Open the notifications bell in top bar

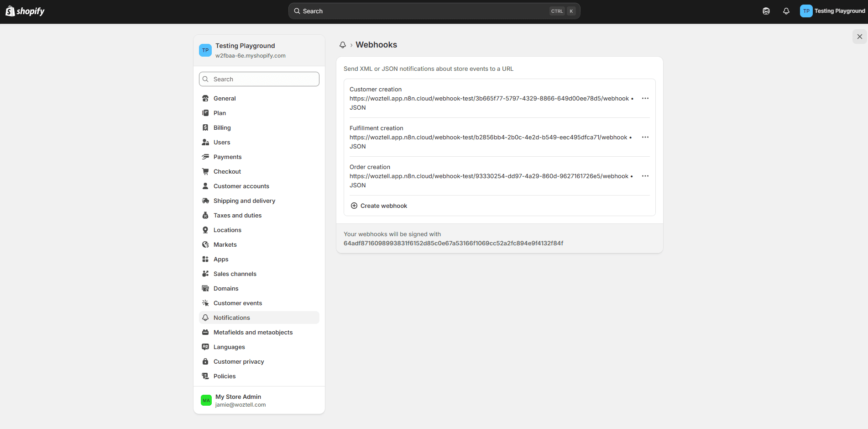tap(786, 11)
